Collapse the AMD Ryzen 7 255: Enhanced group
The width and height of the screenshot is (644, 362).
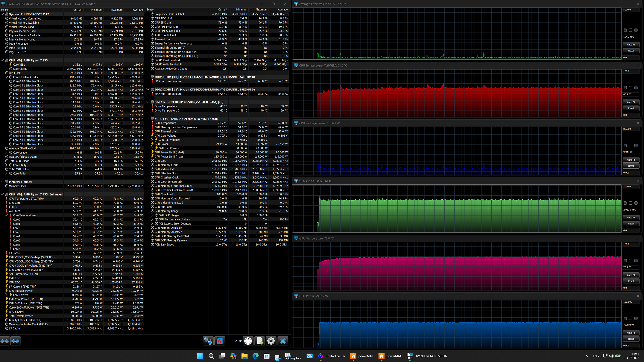[2, 194]
